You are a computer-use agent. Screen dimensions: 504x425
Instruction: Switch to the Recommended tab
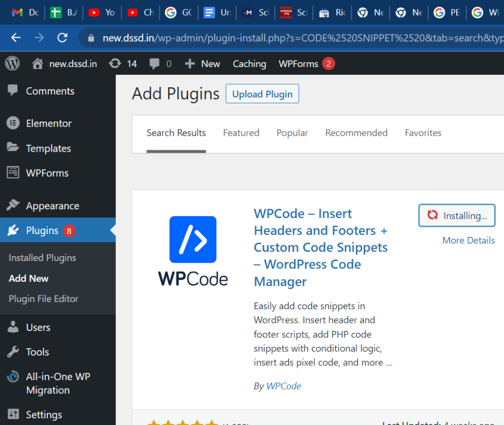coord(356,133)
